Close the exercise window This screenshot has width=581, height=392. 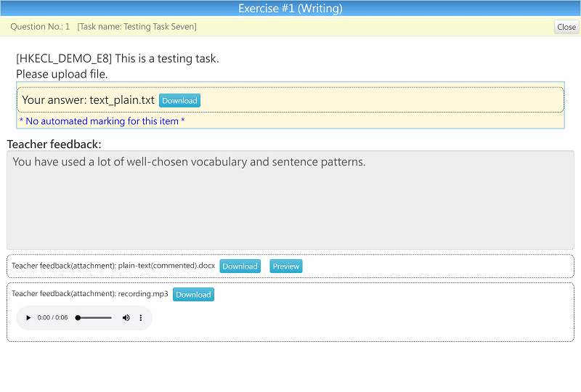pyautogui.click(x=566, y=27)
